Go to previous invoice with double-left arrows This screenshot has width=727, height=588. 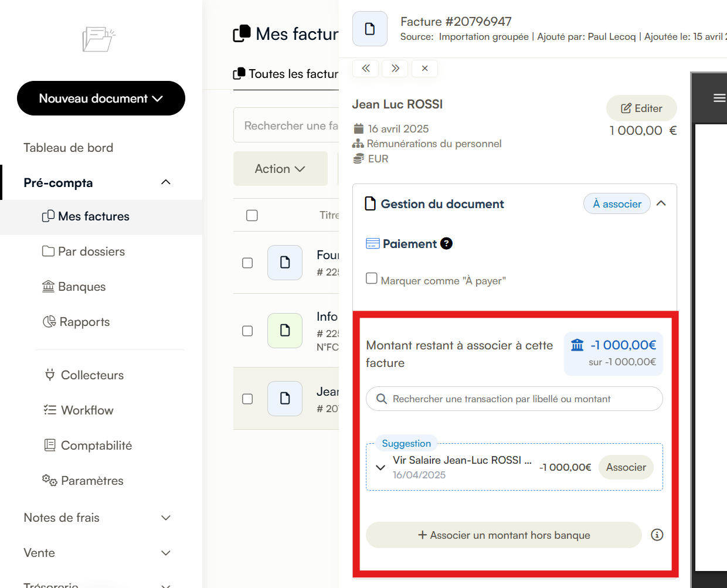366,69
